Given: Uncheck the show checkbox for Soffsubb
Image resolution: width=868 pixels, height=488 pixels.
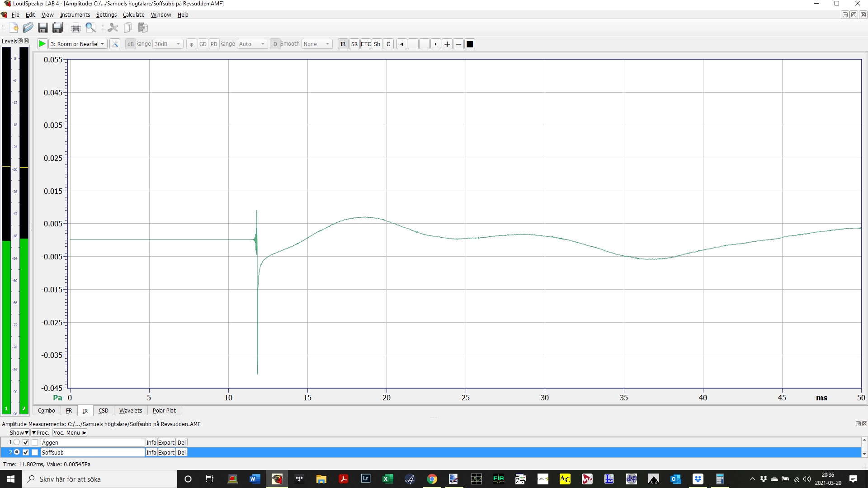Looking at the screenshot, I should click(x=26, y=452).
